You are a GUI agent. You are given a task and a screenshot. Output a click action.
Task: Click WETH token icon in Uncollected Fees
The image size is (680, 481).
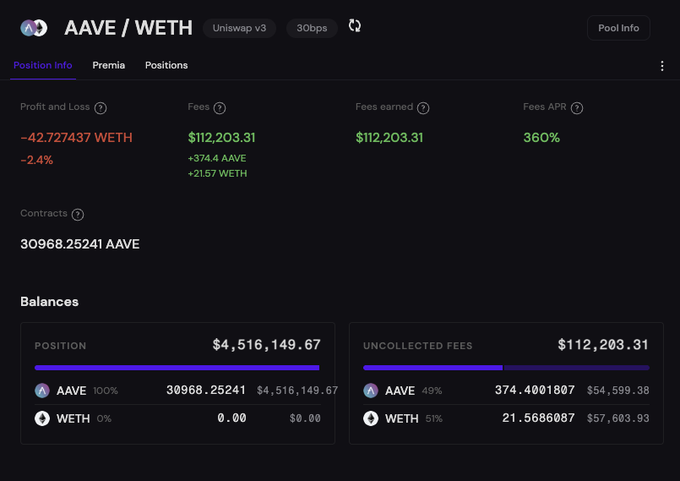(371, 419)
